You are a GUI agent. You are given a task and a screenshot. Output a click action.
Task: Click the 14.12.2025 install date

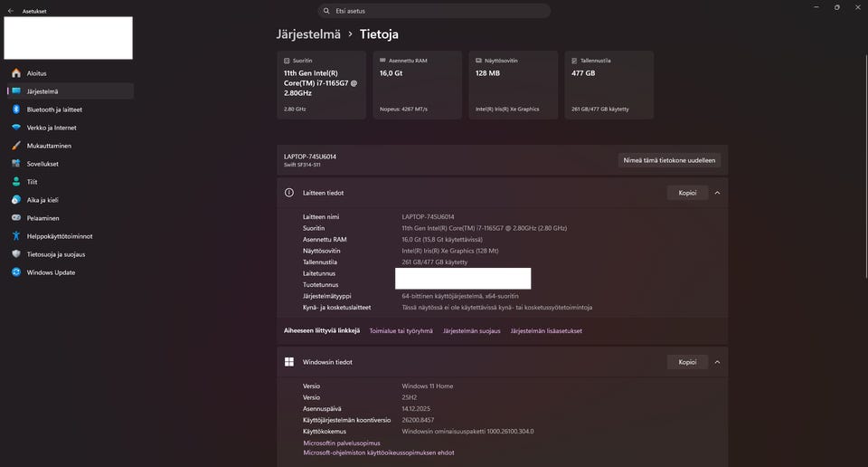point(416,409)
